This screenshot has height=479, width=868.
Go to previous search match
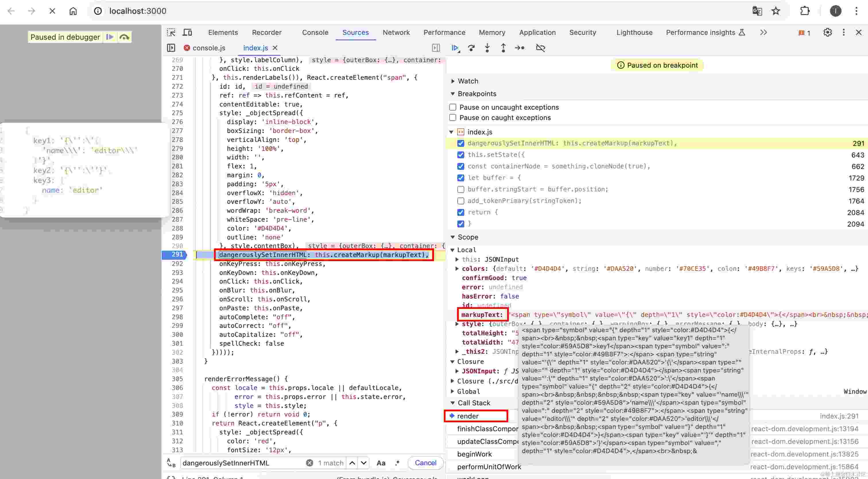point(352,463)
